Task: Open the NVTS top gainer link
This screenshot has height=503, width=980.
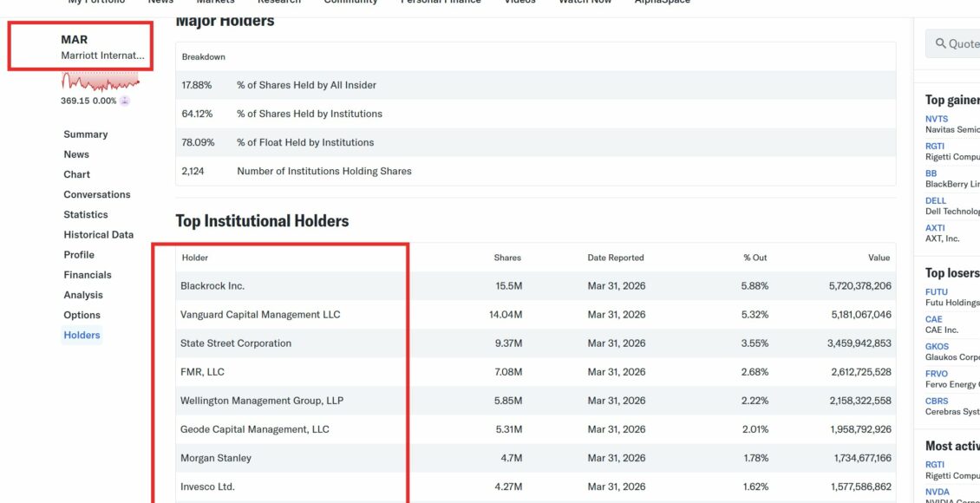Action: [937, 119]
